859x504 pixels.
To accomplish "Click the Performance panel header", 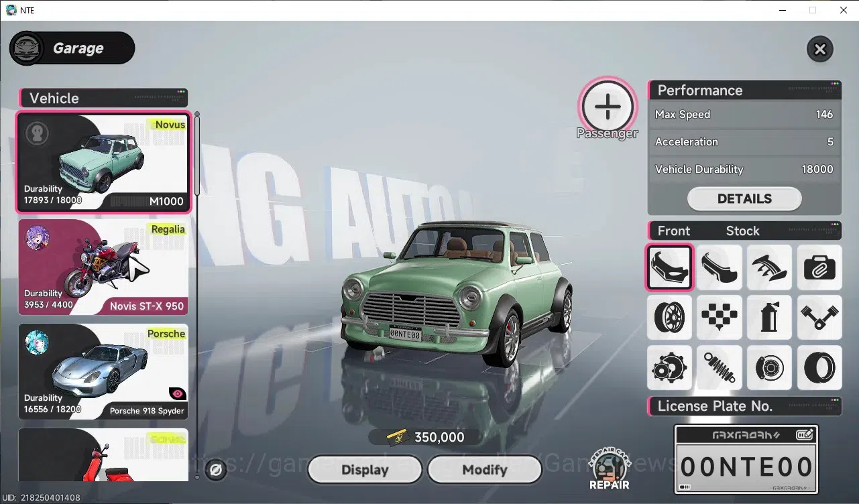I will point(744,90).
